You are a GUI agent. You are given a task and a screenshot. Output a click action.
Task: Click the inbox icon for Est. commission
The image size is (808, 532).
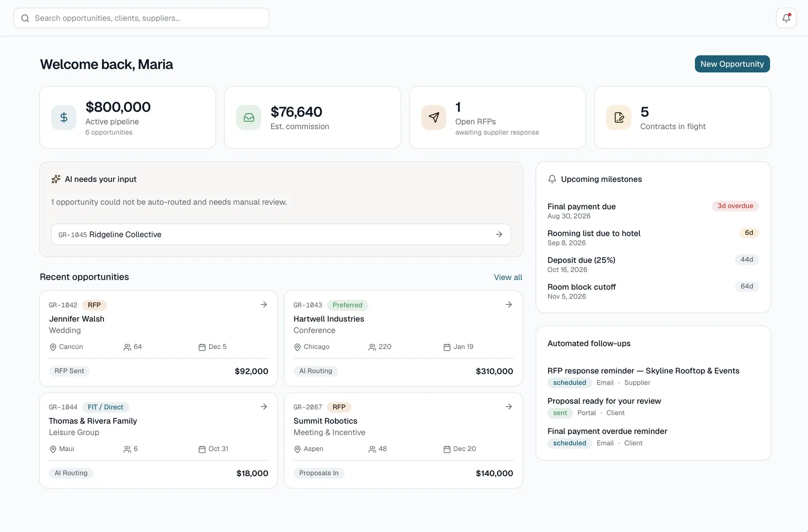[x=249, y=118]
